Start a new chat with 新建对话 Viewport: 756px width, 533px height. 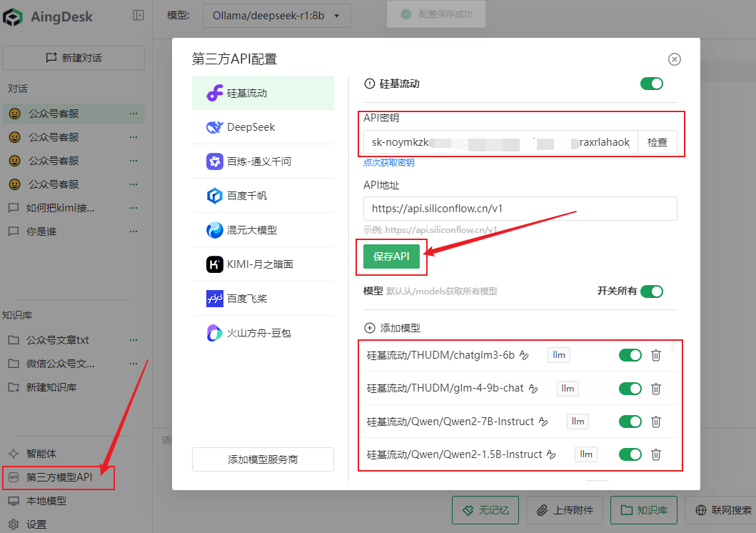tap(74, 58)
